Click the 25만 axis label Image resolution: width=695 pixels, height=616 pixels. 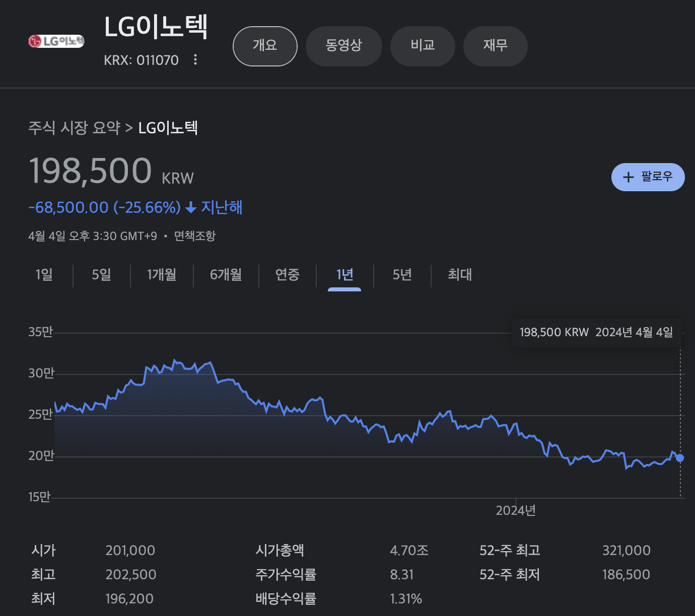(x=40, y=415)
